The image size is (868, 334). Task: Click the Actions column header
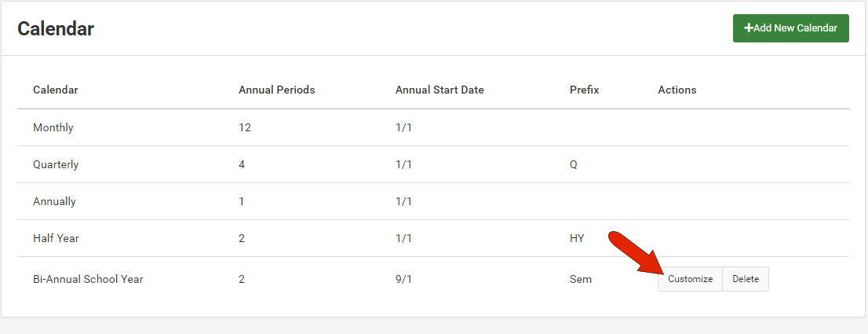[x=677, y=90]
